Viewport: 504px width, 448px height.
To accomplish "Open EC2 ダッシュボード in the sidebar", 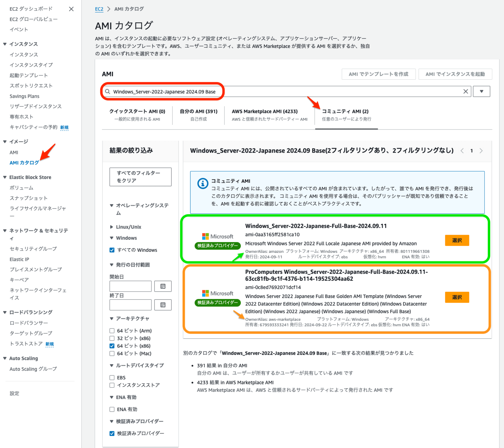I will tap(31, 9).
